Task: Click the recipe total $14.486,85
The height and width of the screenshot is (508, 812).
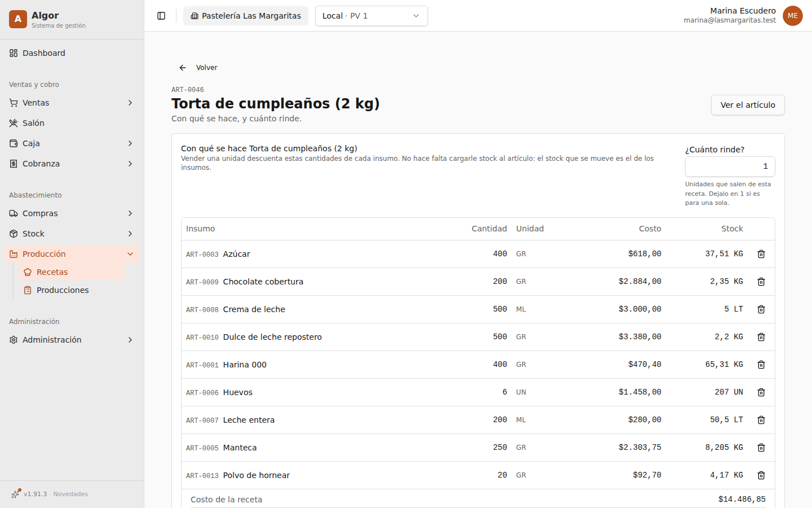Action: click(742, 500)
